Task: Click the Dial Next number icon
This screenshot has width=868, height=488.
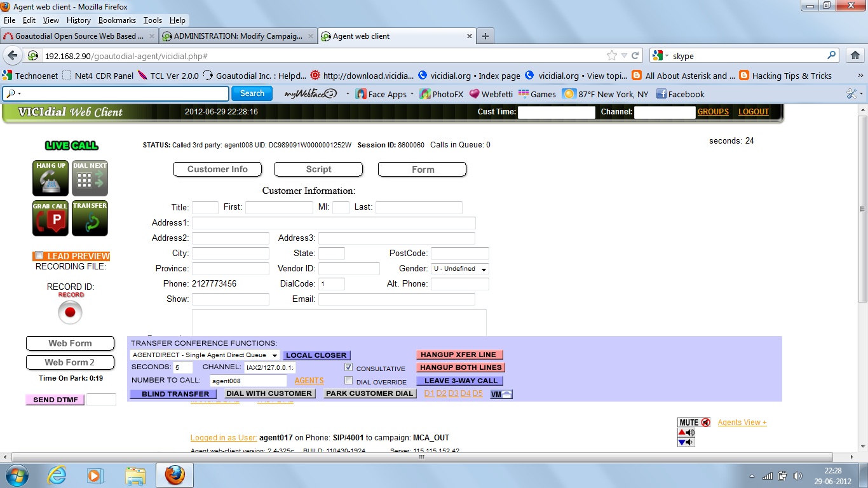Action: coord(90,178)
